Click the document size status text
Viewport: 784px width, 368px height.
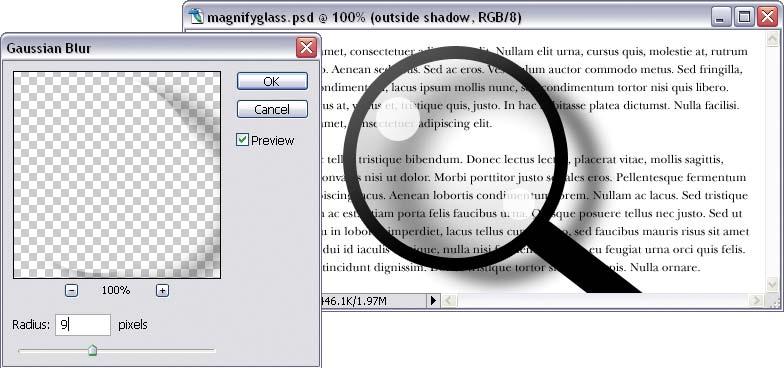pyautogui.click(x=353, y=301)
